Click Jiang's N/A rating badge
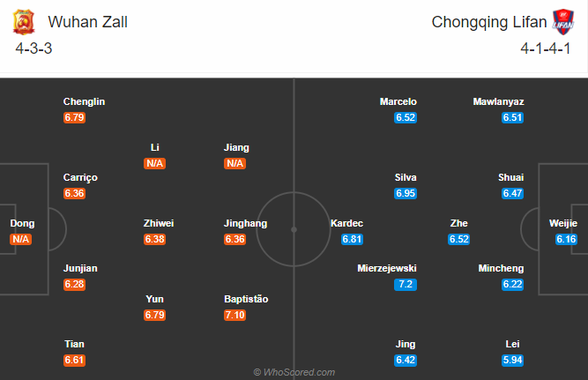The image size is (588, 380). point(234,163)
